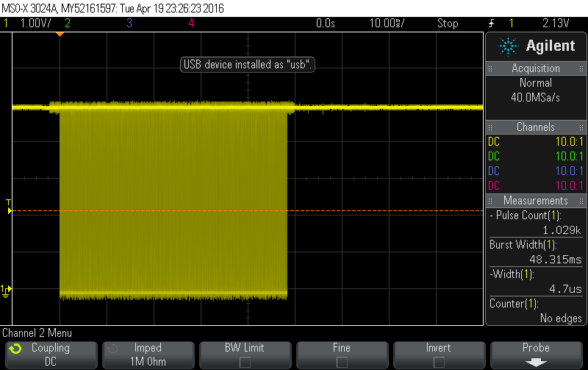The image size is (588, 370).
Task: Click the Agilent logo starburst icon
Action: point(508,46)
